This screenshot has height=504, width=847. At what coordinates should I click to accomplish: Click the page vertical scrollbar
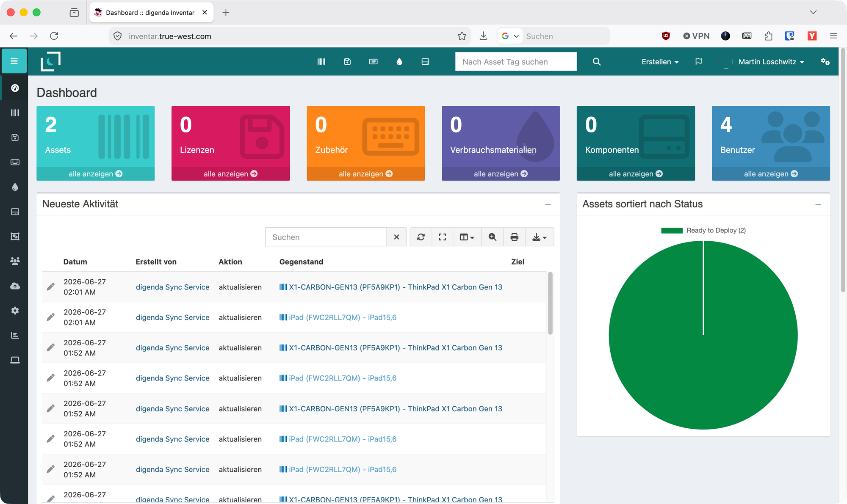pos(843,171)
